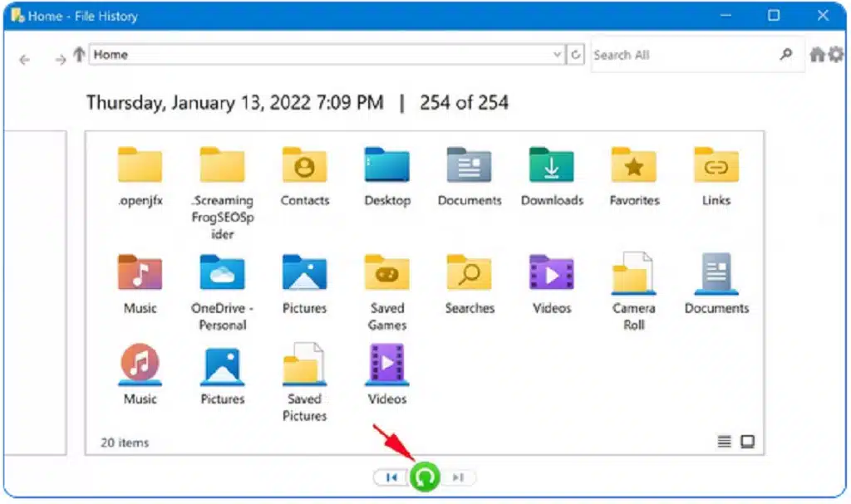The width and height of the screenshot is (851, 504).
Task: Navigate back with the left arrow
Action: tap(24, 59)
